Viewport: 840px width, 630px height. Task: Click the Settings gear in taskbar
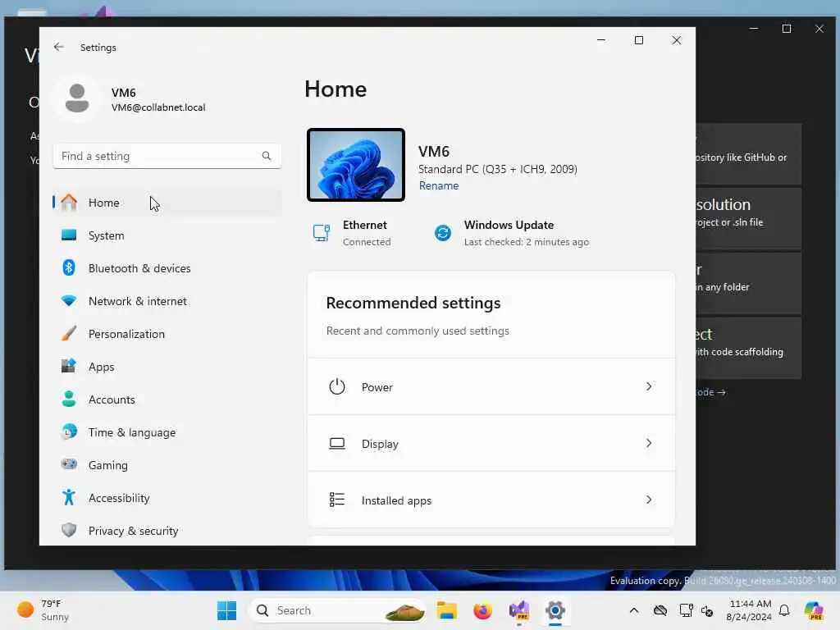pos(555,610)
